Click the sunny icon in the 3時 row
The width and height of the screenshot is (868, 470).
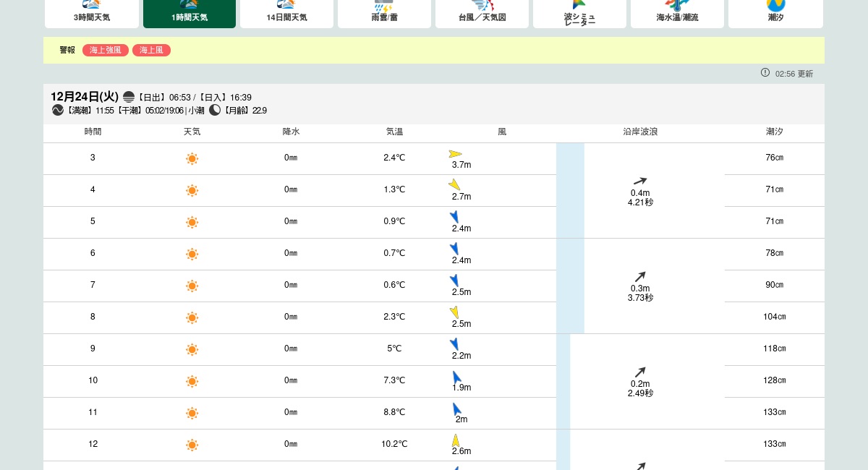[192, 158]
